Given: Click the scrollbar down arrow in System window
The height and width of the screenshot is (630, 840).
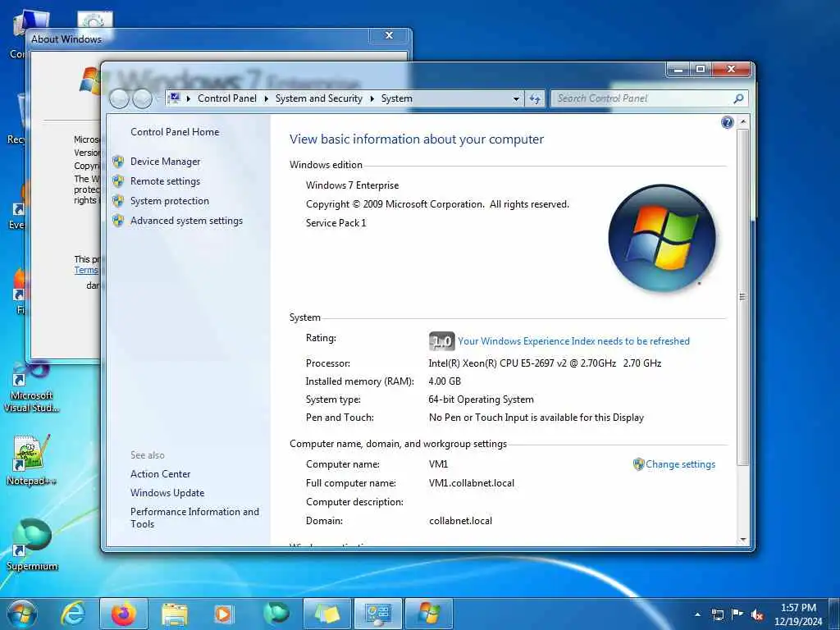Looking at the screenshot, I should (x=742, y=540).
